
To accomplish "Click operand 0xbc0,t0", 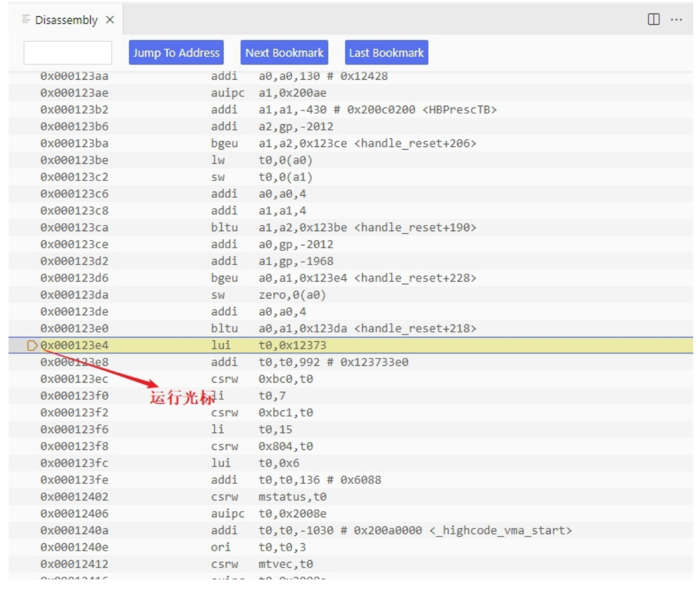I will [x=285, y=379].
